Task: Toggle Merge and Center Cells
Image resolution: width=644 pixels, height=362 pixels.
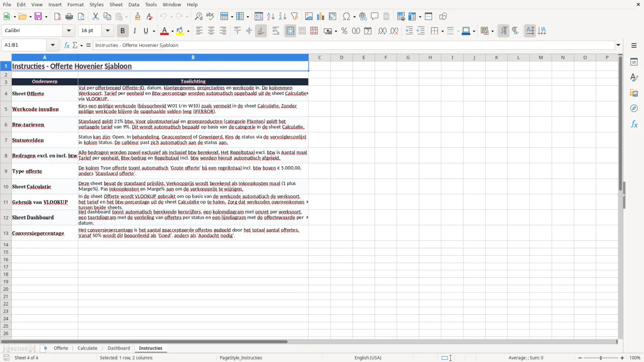Action: tap(290, 31)
